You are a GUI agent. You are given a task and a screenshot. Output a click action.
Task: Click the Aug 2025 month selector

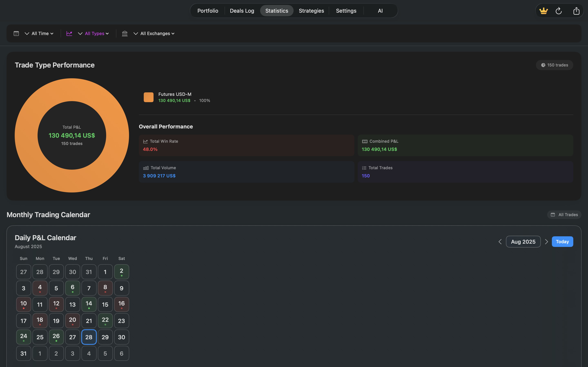(523, 242)
